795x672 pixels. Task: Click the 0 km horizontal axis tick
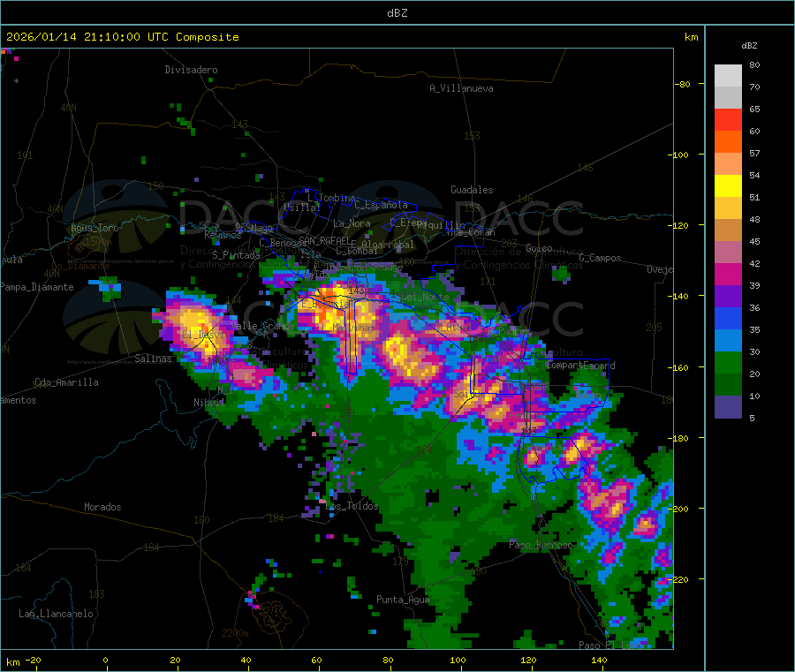pyautogui.click(x=105, y=661)
